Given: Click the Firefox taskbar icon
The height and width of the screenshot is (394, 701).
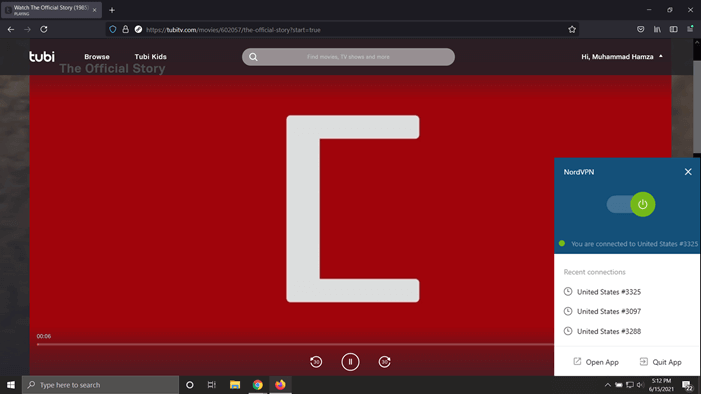Looking at the screenshot, I should coord(280,385).
